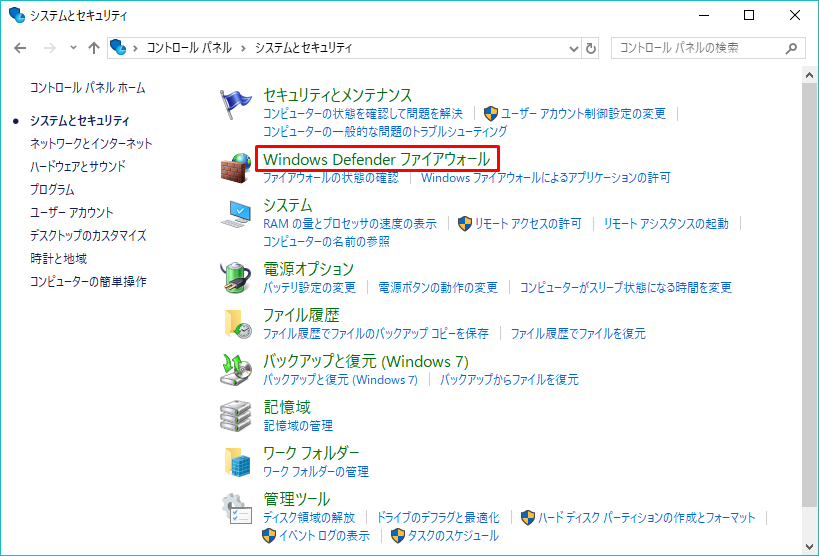Click ファイル履歴でファイルを復元
The height and width of the screenshot is (556, 819).
tap(578, 333)
